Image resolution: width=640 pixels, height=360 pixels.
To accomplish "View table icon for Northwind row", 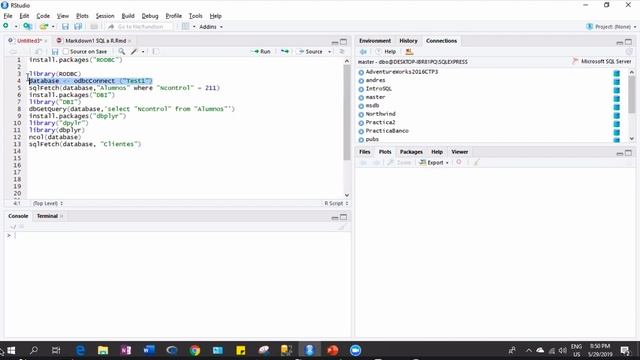I will point(616,116).
